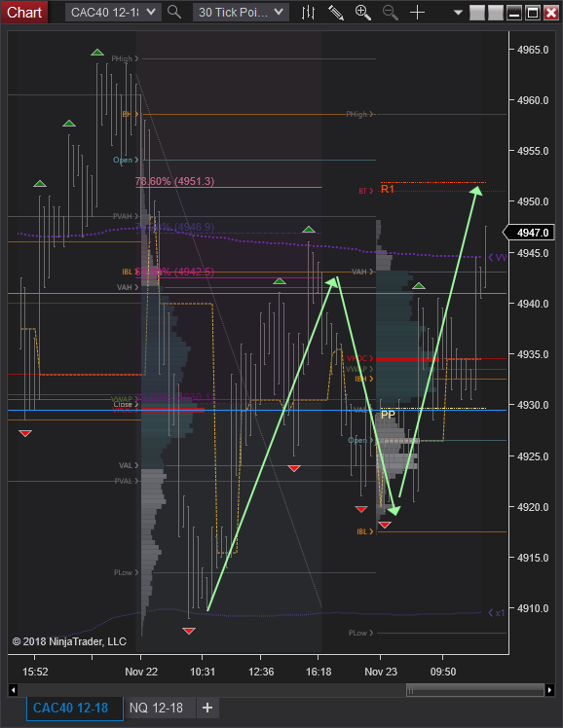Screen dimensions: 563x728
Task: Click the 78.60% (4951.3) Fibonacci label
Action: click(x=174, y=181)
